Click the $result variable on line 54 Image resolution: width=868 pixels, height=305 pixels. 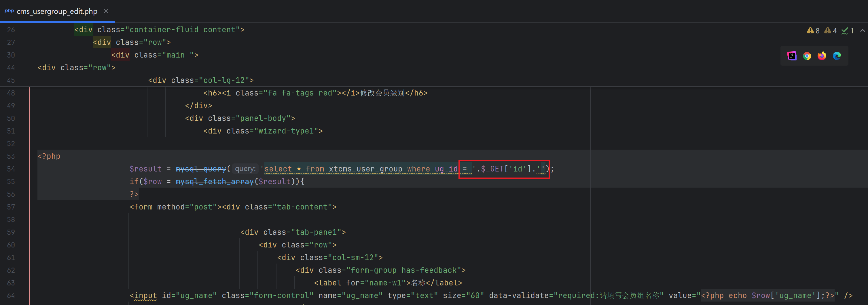pyautogui.click(x=145, y=169)
